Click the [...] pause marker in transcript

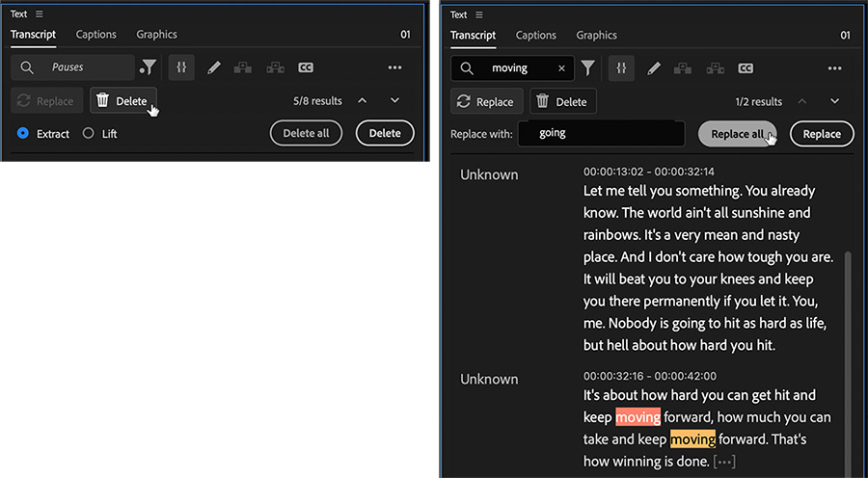[x=724, y=462]
